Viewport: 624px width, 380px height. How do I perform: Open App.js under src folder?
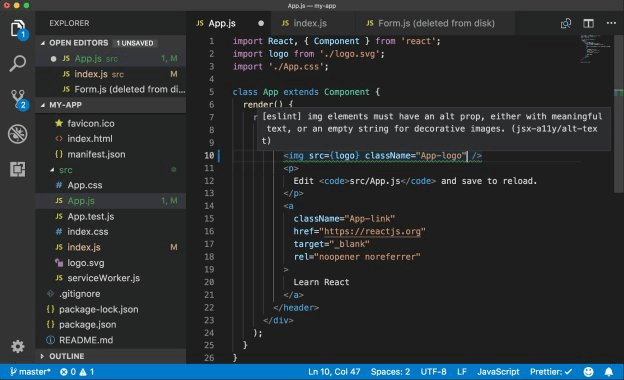point(111,201)
